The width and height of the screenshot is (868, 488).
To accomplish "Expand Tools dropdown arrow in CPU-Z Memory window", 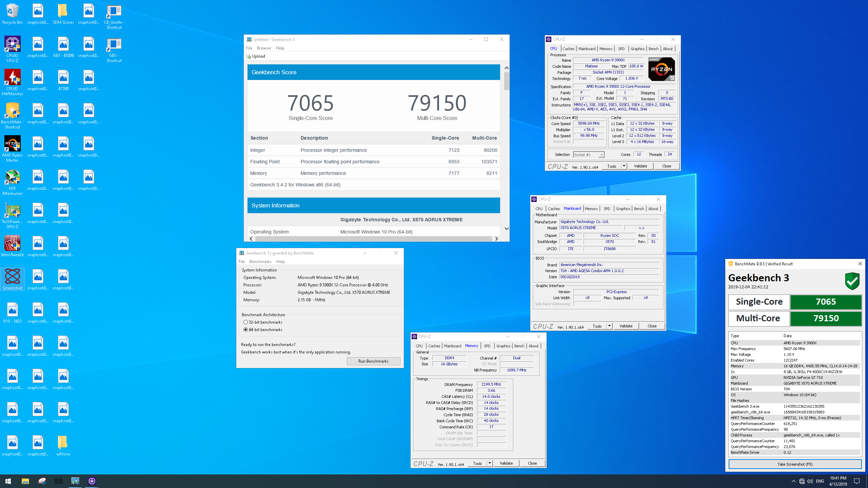I will point(490,463).
